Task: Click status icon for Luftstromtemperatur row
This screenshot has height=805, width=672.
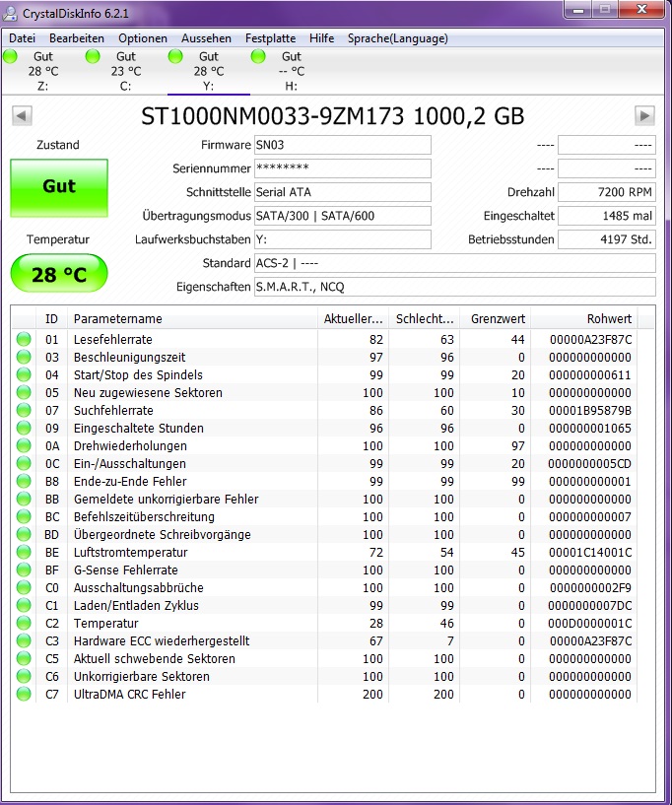Action: [24, 552]
